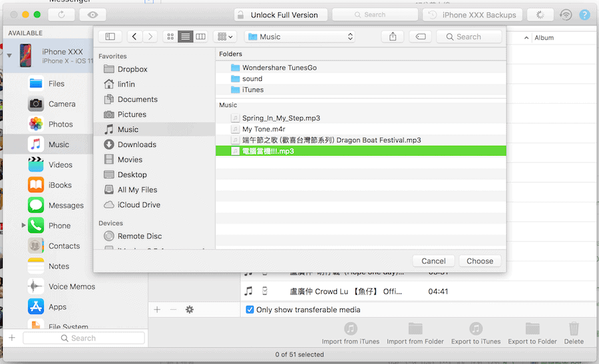The width and height of the screenshot is (599, 364).
Task: Click the playlist add plus button
Action: click(x=157, y=309)
